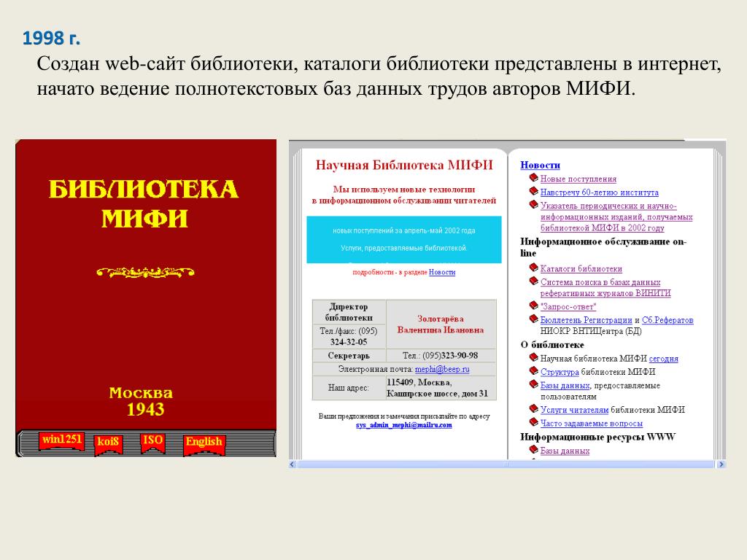The width and height of the screenshot is (747, 560).
Task: Click book icon beside Бюллетень Регистрации
Action: click(533, 319)
